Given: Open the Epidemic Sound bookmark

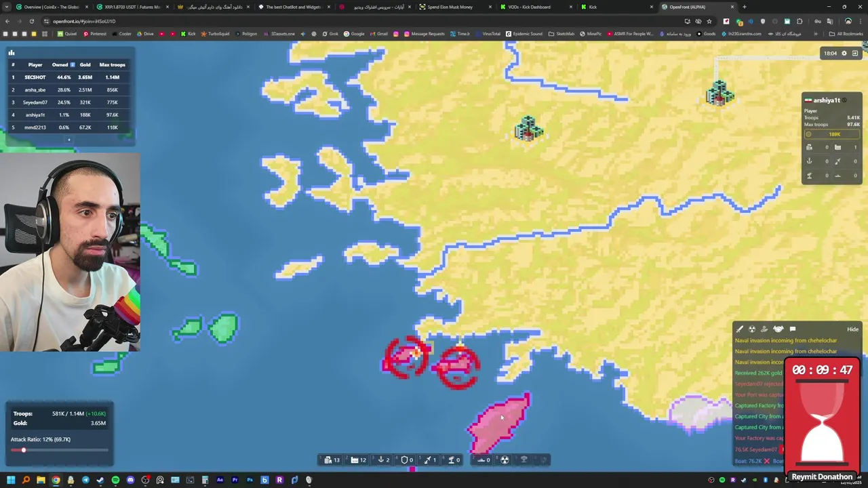Looking at the screenshot, I should point(524,33).
